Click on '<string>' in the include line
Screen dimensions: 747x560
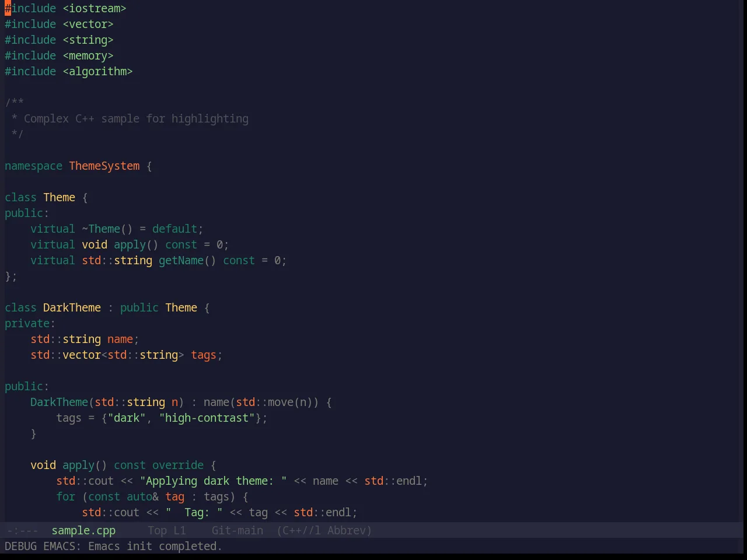click(x=88, y=40)
